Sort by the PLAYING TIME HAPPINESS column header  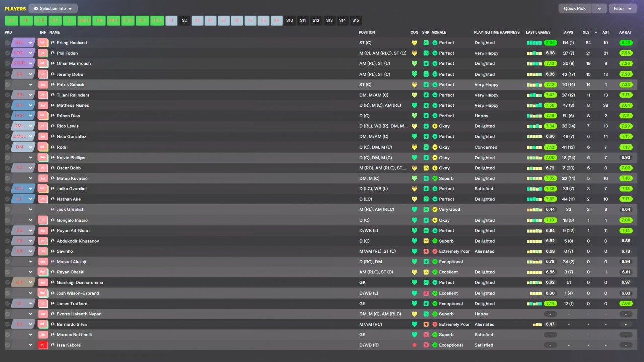click(x=497, y=32)
